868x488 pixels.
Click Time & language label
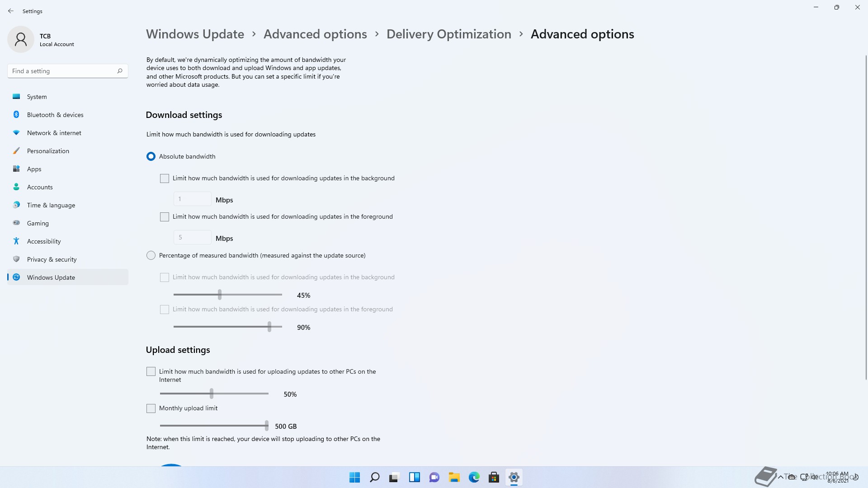pos(51,205)
